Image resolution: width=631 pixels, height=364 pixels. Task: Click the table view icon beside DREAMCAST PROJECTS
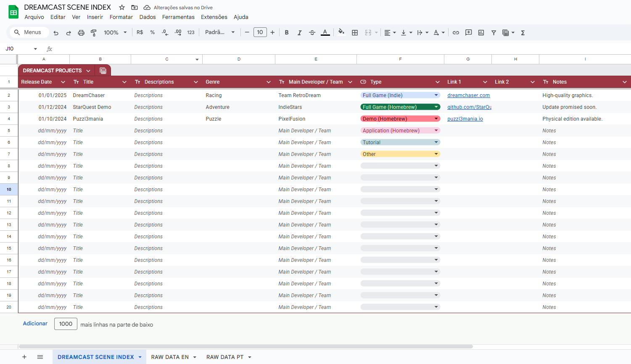pyautogui.click(x=103, y=71)
